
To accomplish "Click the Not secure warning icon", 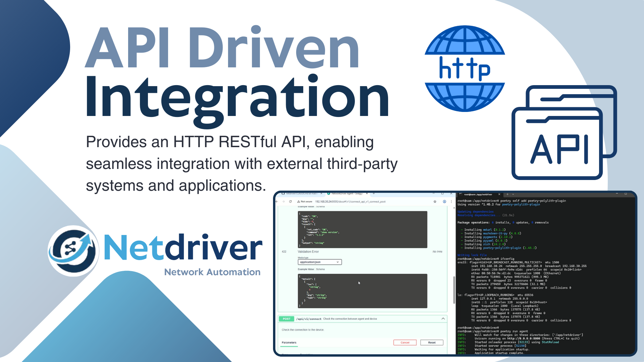I will pyautogui.click(x=299, y=202).
